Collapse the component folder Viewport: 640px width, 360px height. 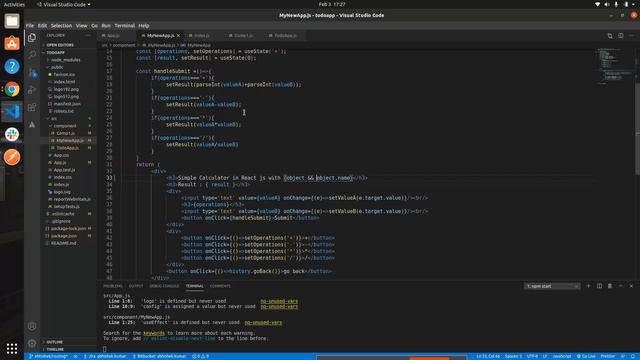pyautogui.click(x=64, y=126)
